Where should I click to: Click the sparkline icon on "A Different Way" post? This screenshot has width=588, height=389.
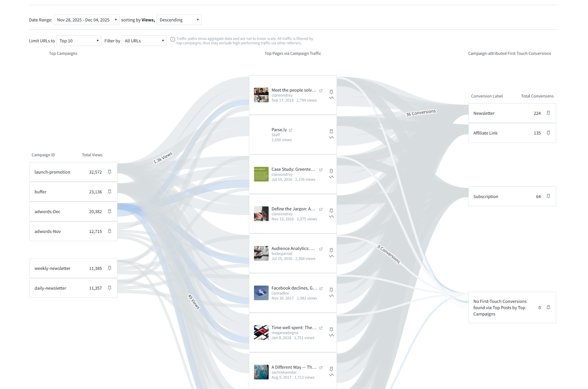pos(331,375)
